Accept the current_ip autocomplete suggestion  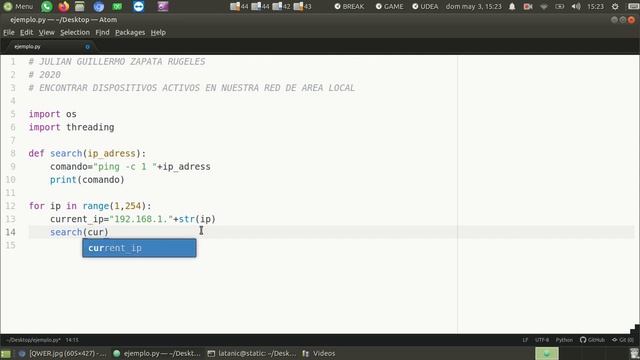click(x=139, y=248)
